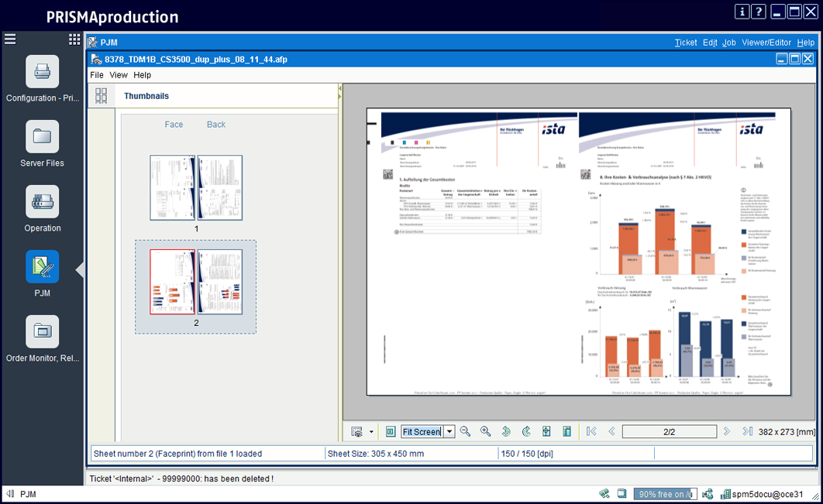Go to the first sheet
823x504 pixels.
click(x=591, y=431)
